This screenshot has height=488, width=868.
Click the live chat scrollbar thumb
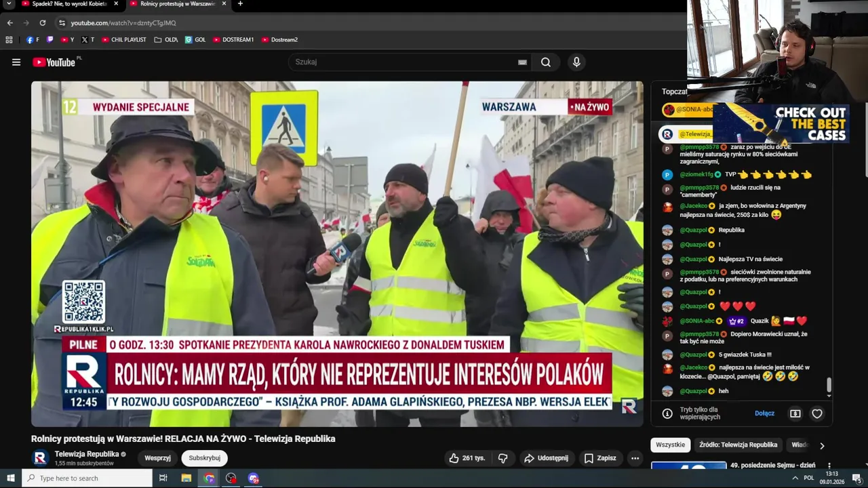pyautogui.click(x=829, y=385)
